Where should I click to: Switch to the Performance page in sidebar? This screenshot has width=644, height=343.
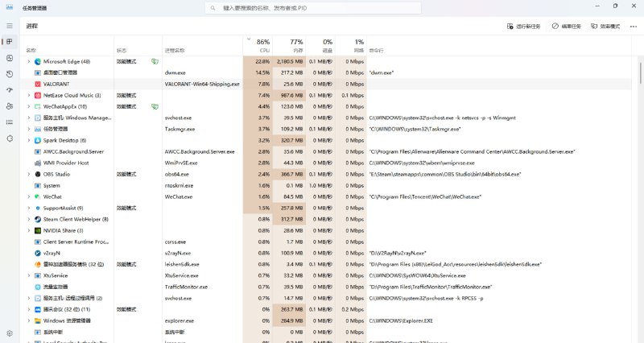10,58
